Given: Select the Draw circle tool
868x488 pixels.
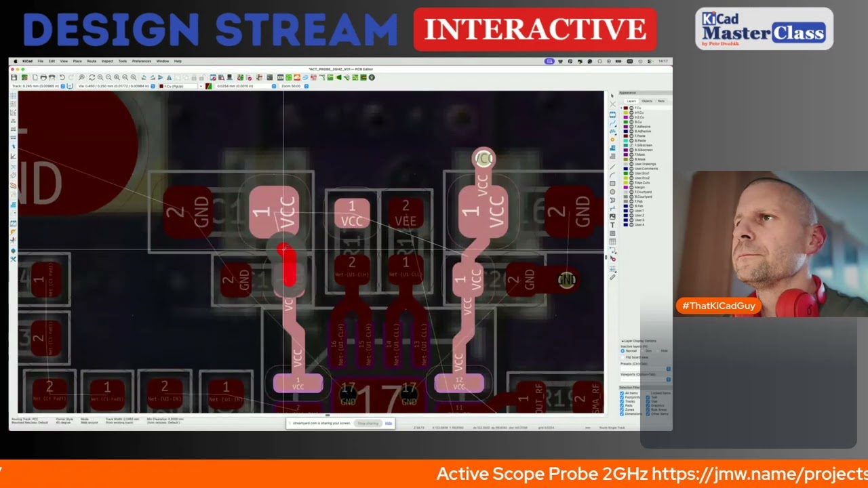Looking at the screenshot, I should pos(612,192).
